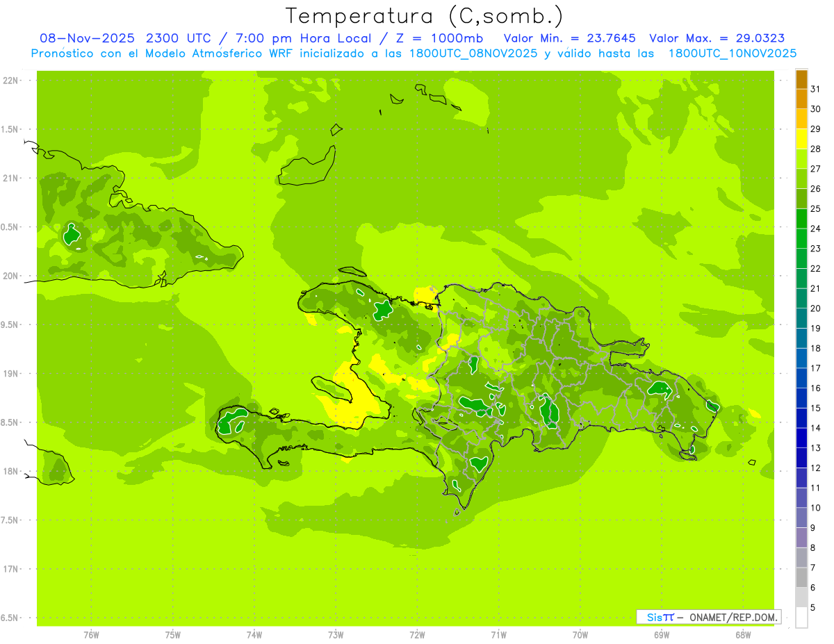The image size is (834, 644).
Task: Select the "Valor Min. = 23.7645" value
Action: tap(569, 38)
